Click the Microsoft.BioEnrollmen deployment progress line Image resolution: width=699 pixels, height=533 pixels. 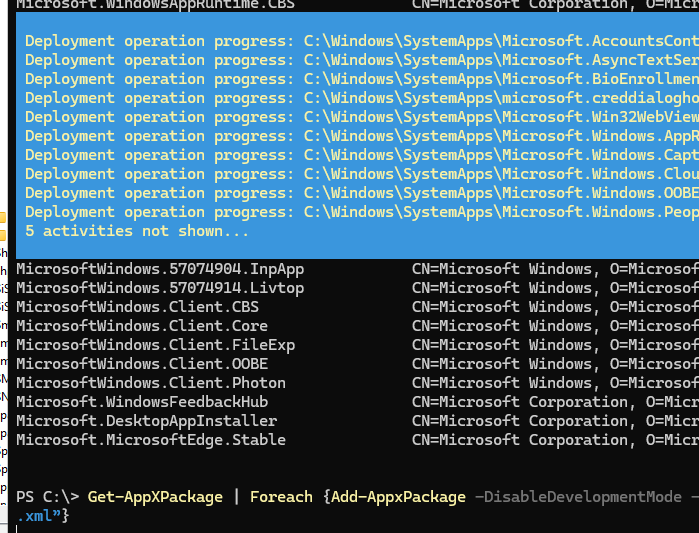[360, 79]
